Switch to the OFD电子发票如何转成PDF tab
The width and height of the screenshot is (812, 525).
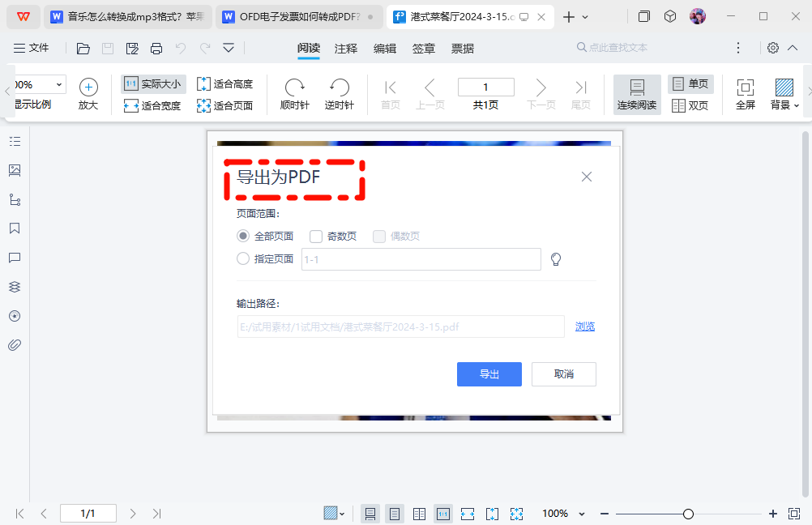tap(300, 17)
